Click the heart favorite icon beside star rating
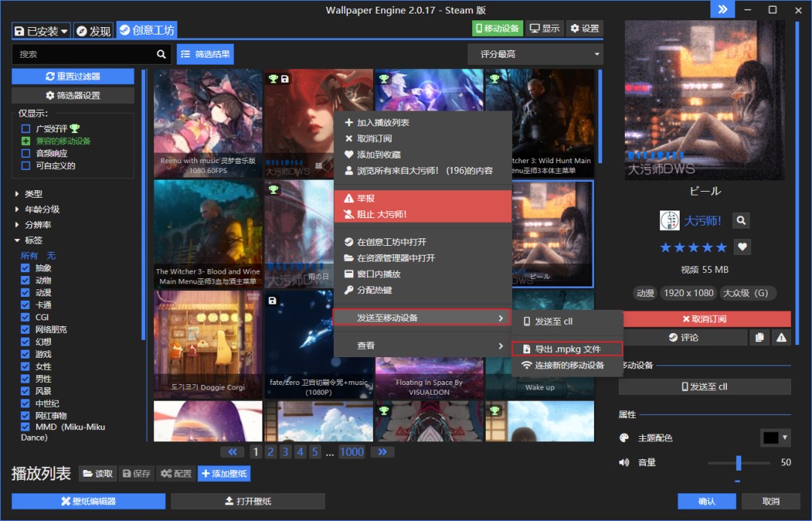Viewport: 812px width, 521px height. pos(742,247)
